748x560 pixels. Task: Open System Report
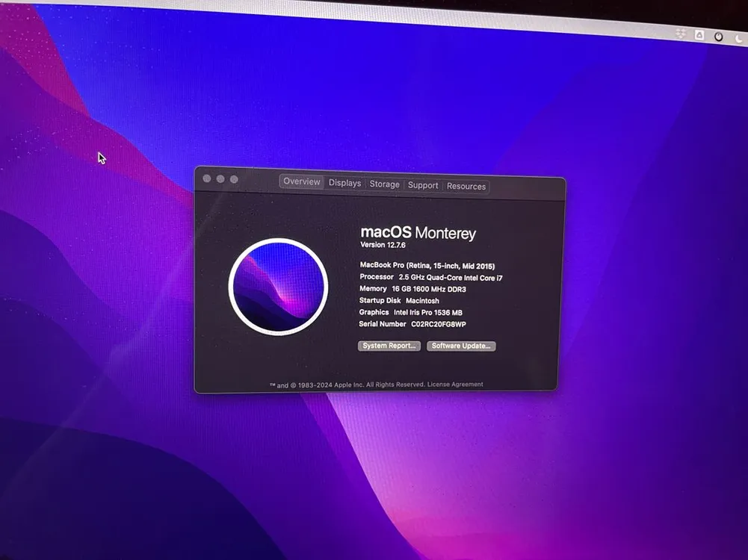(389, 346)
